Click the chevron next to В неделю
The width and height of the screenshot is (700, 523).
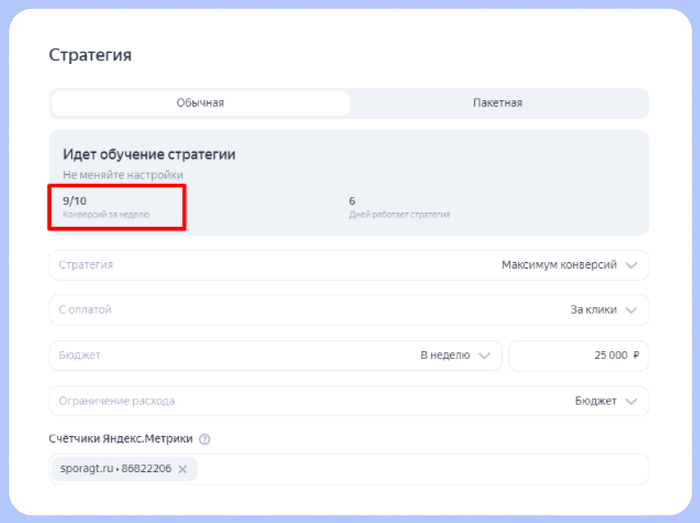point(485,355)
